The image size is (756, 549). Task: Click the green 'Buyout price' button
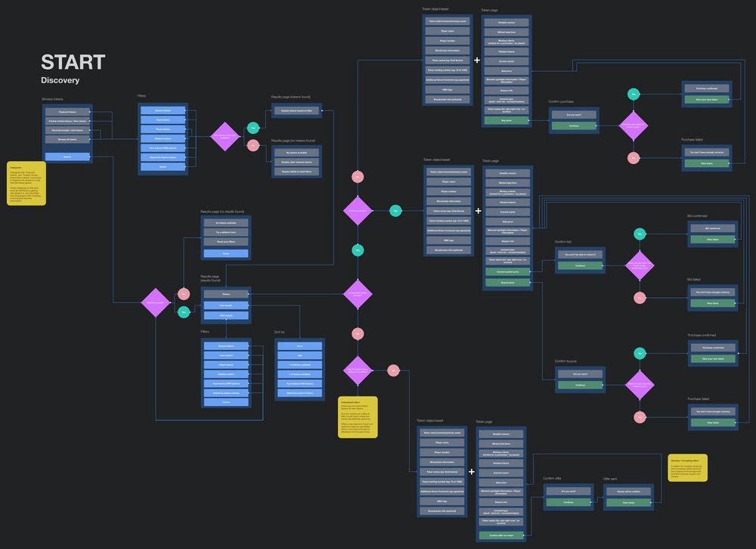tap(508, 283)
